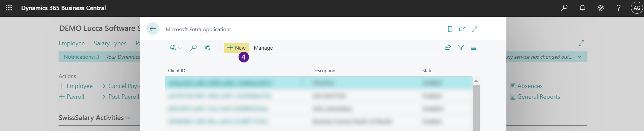
Task: Open the notifications bell
Action: 582,8
